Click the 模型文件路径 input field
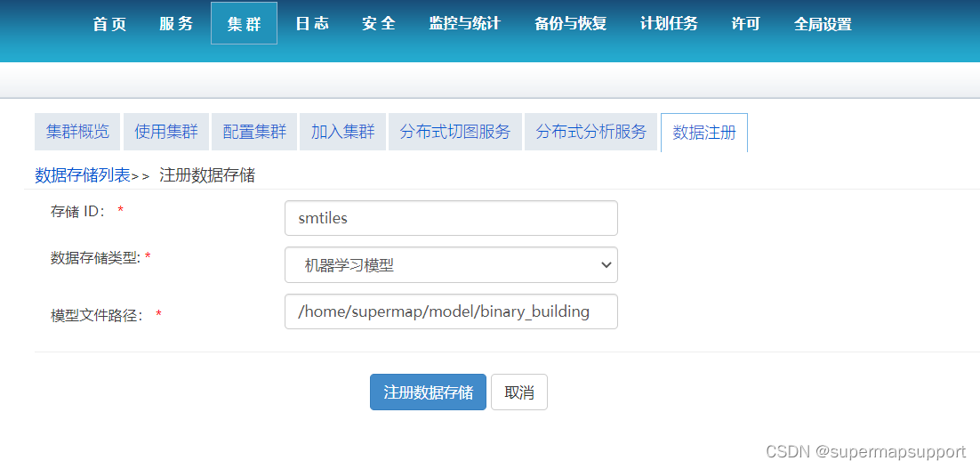 [451, 311]
